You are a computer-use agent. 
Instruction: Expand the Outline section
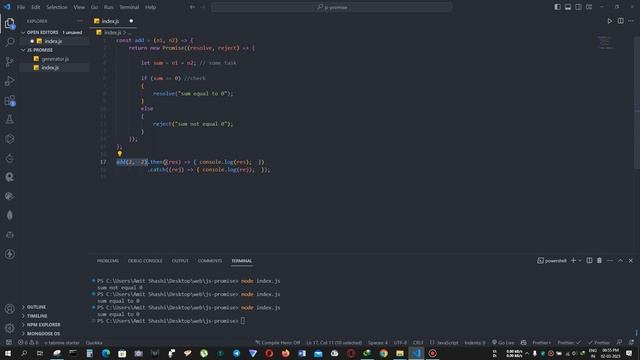[x=53, y=307]
